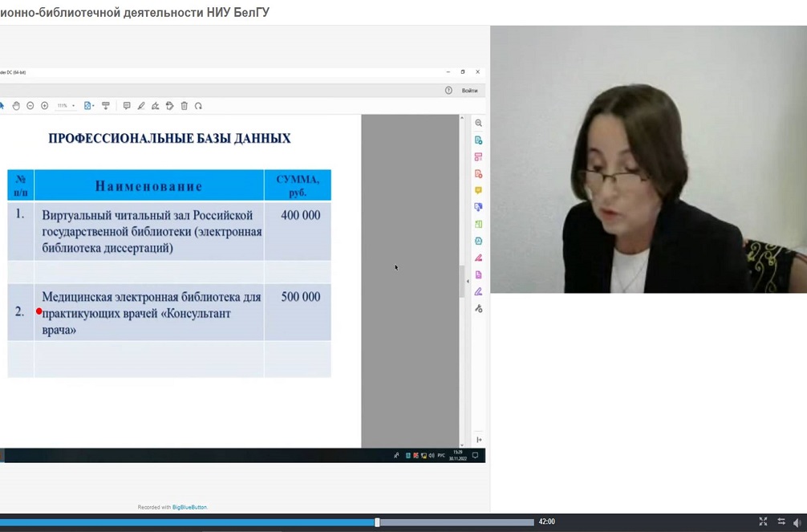Click the zoom out minus icon
807x532 pixels.
[x=30, y=106]
